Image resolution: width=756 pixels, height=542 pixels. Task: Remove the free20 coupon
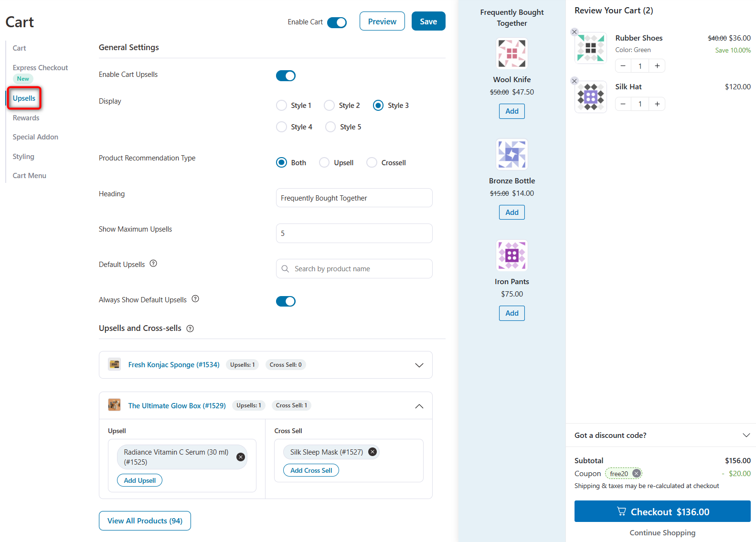tap(636, 473)
